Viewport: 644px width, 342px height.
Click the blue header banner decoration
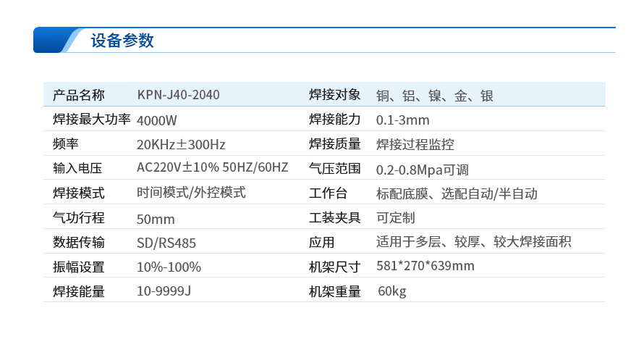tap(54, 41)
